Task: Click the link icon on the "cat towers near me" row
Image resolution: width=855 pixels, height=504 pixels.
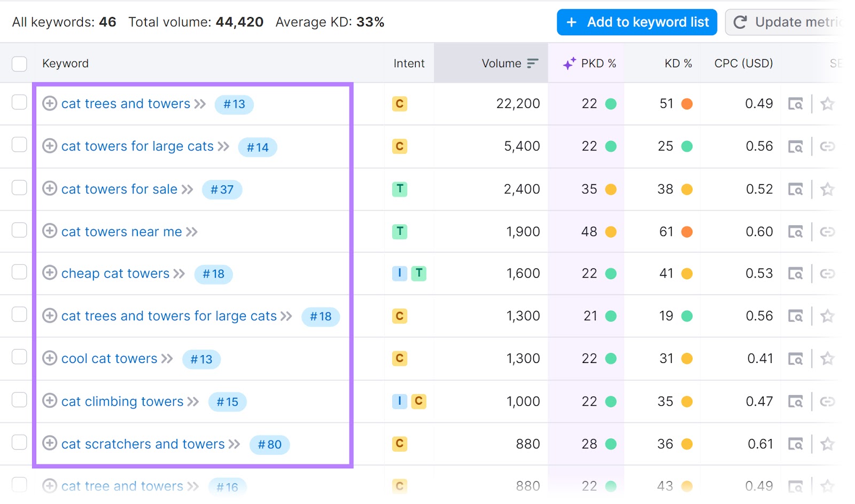Action: (828, 231)
